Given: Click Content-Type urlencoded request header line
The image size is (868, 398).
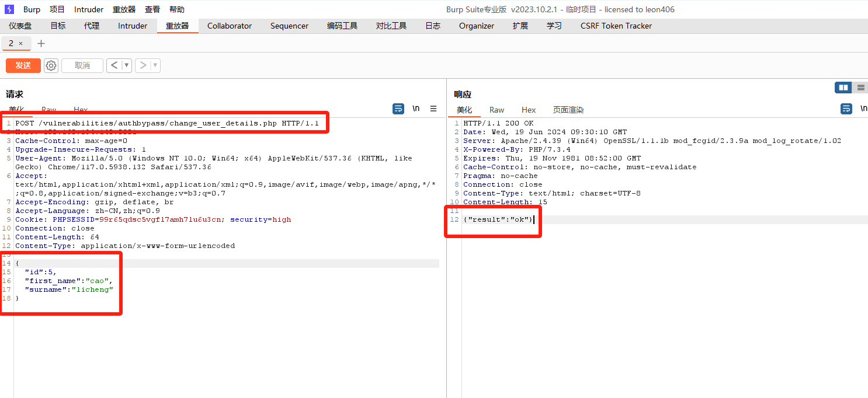Looking at the screenshot, I should (x=125, y=246).
